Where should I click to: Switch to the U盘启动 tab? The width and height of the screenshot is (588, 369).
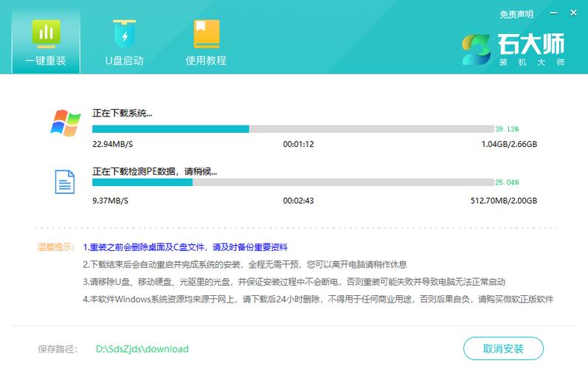pos(125,42)
